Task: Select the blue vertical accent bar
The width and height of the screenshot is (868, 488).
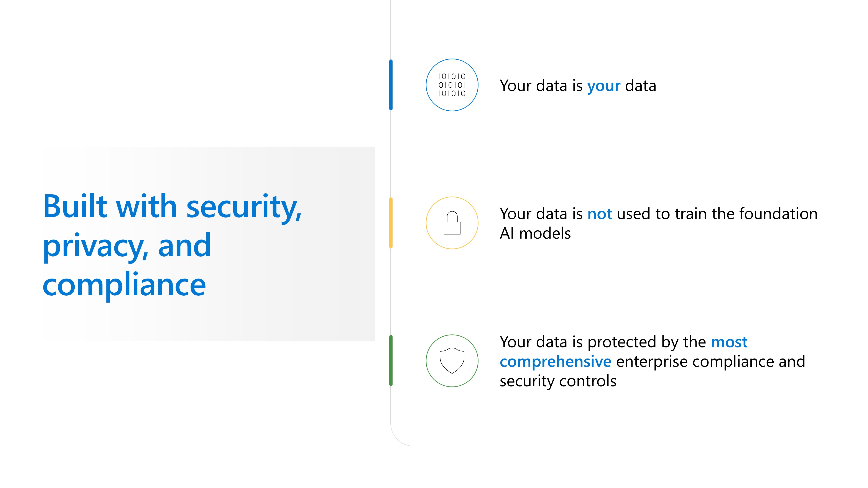Action: click(391, 85)
